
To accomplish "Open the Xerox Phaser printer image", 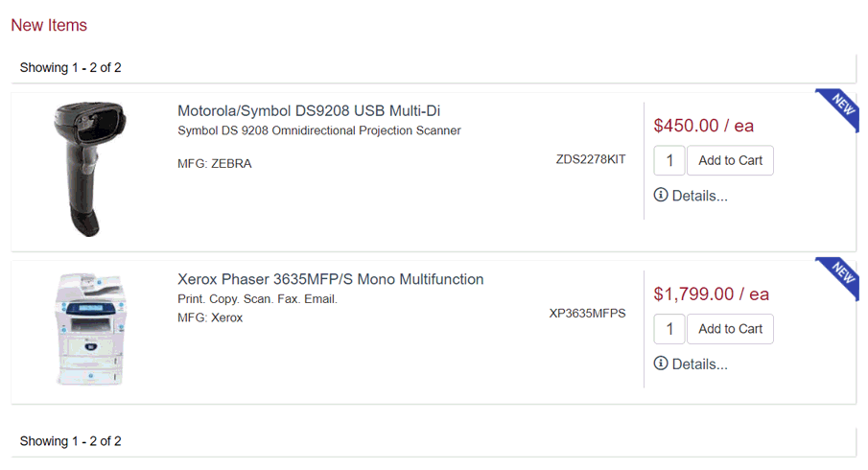I will pos(87,330).
